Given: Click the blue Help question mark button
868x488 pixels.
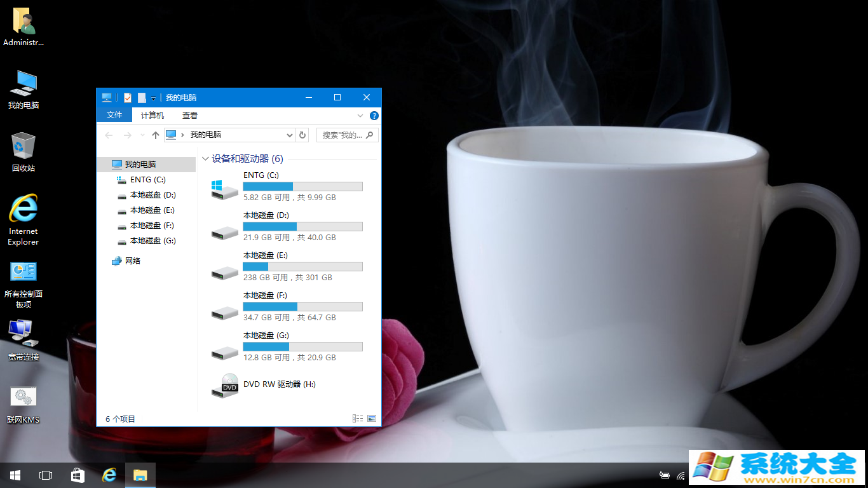Looking at the screenshot, I should click(x=374, y=116).
